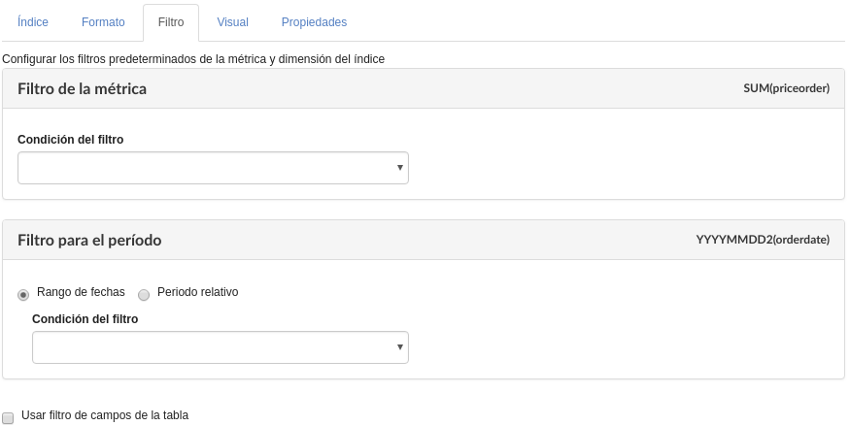The width and height of the screenshot is (850, 426).
Task: Click the Periodo relativo label text
Action: tap(197, 292)
